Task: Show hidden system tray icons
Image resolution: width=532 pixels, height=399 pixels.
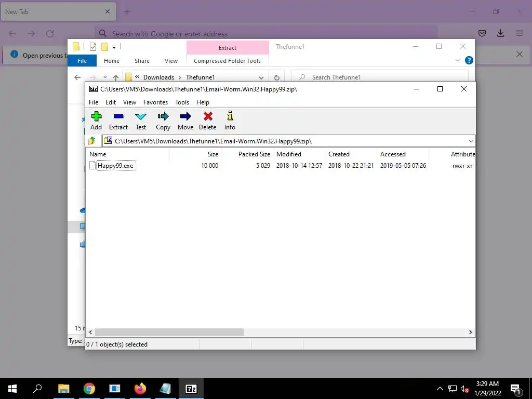Action: [440, 389]
